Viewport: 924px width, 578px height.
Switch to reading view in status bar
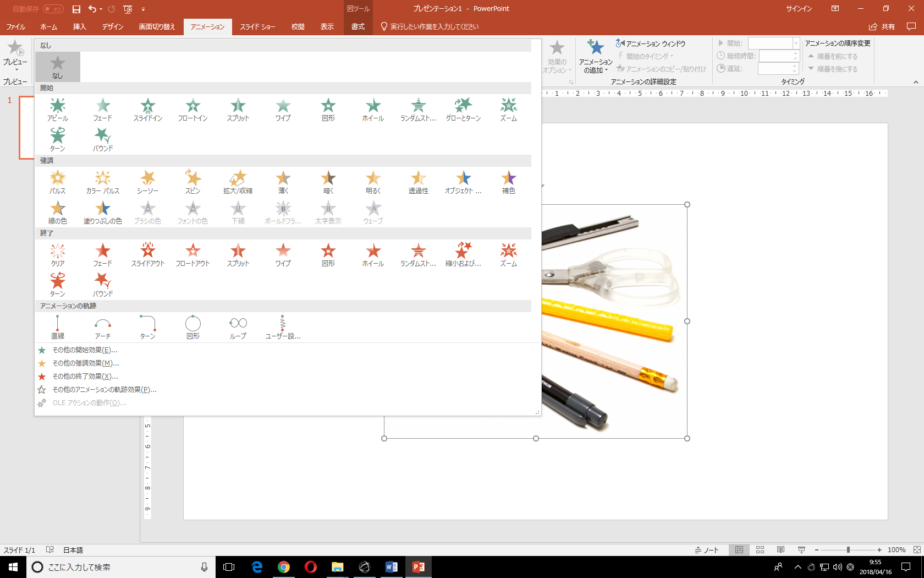coord(780,550)
